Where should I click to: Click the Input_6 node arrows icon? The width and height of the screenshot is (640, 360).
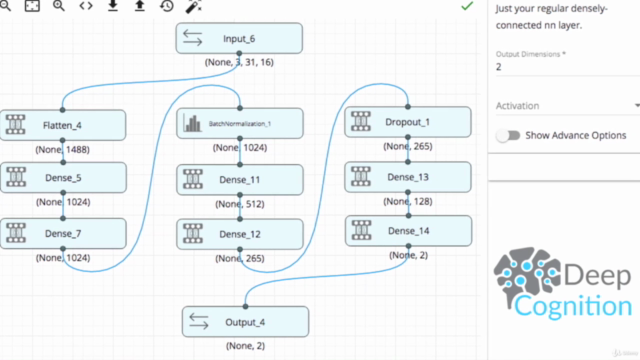(193, 38)
